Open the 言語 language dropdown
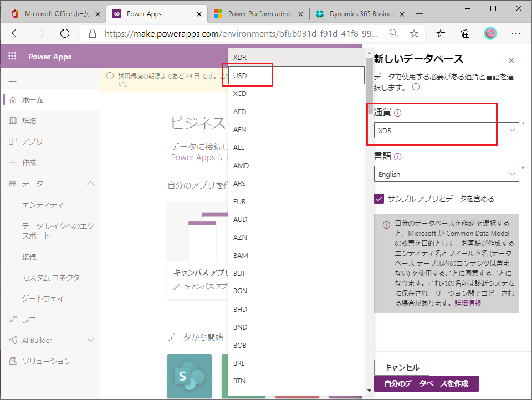Screen dimensions: 532x400 [x=447, y=174]
